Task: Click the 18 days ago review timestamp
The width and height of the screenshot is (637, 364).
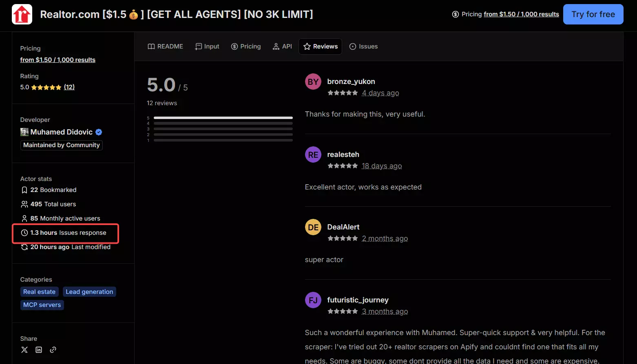Action: tap(382, 166)
